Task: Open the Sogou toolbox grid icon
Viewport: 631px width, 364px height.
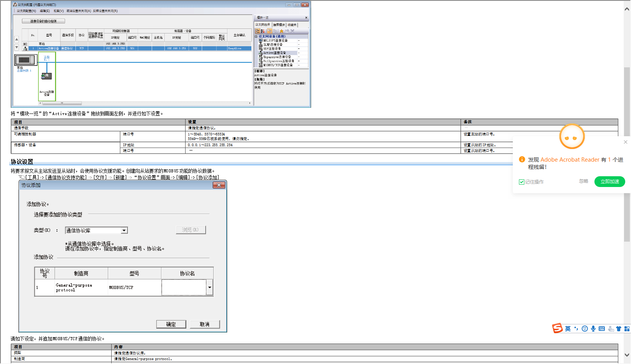Action: pyautogui.click(x=627, y=329)
